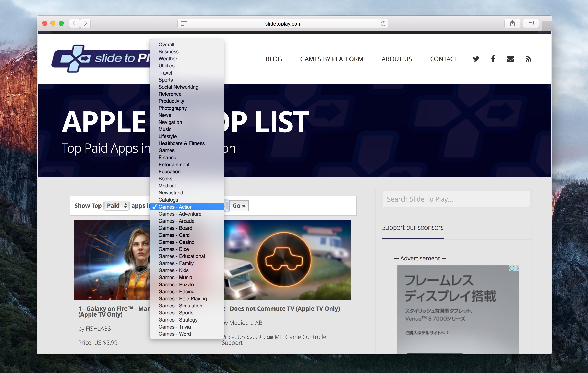The width and height of the screenshot is (588, 373).
Task: Click the ad info icon
Action: [x=512, y=268]
